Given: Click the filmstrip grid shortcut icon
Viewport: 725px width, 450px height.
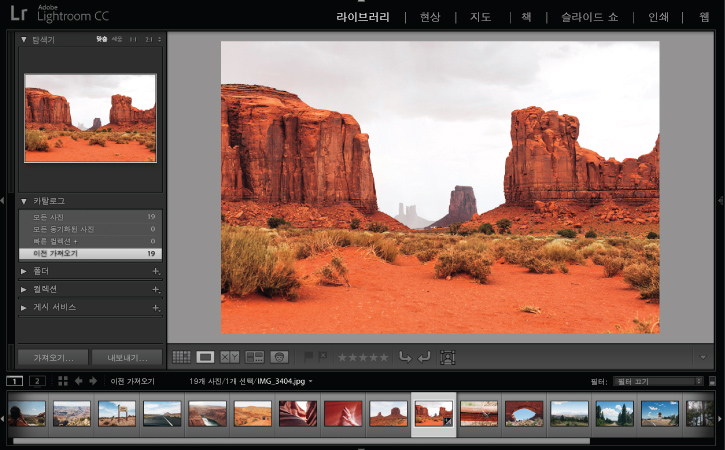Looking at the screenshot, I should click(x=63, y=381).
